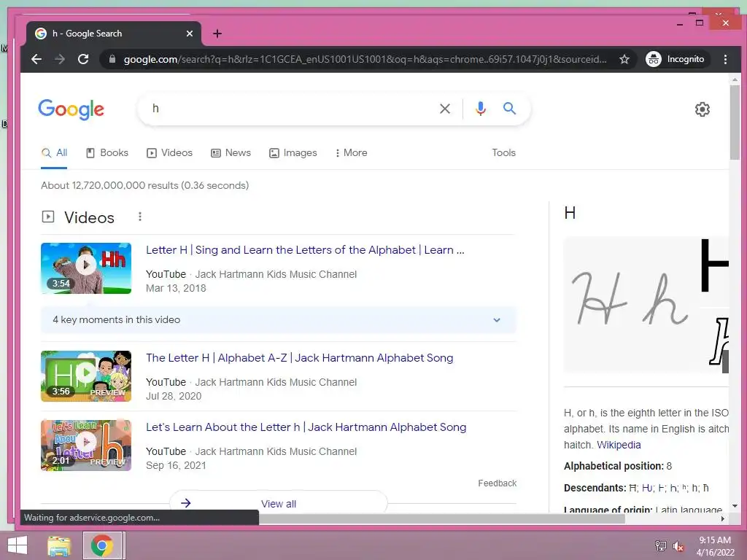
Task: Click the 'About 12,720,000,000 results' text
Action: (145, 185)
